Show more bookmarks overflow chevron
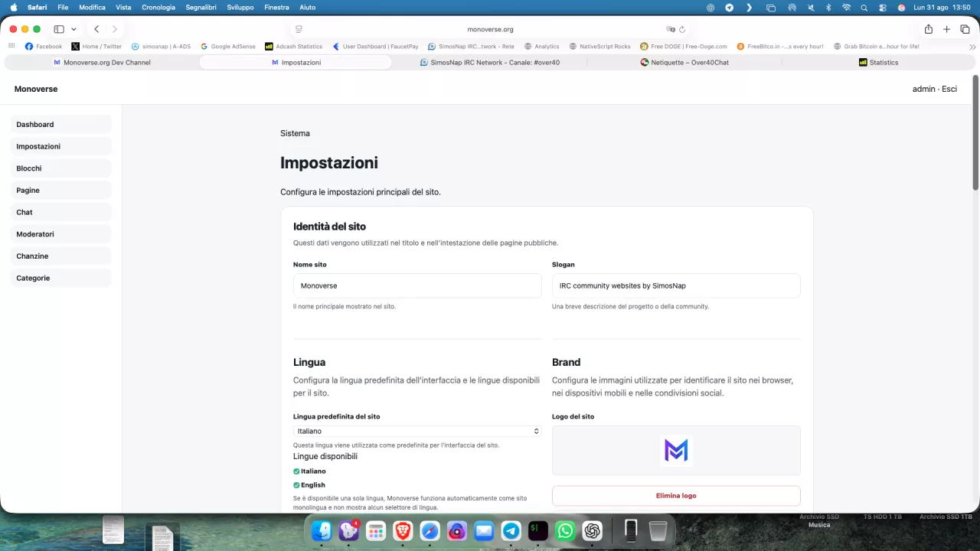 [972, 47]
